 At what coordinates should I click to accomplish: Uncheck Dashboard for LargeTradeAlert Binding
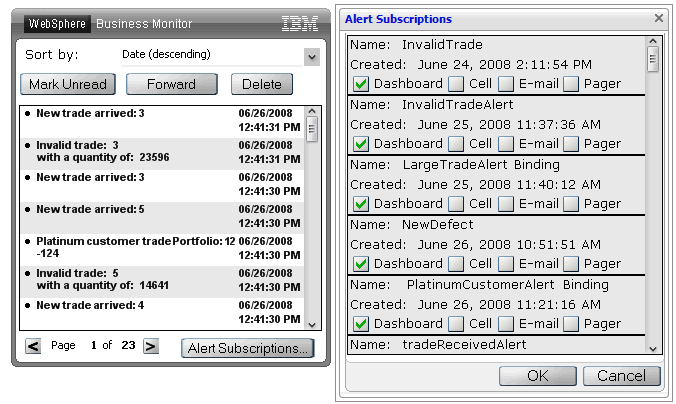tap(361, 204)
